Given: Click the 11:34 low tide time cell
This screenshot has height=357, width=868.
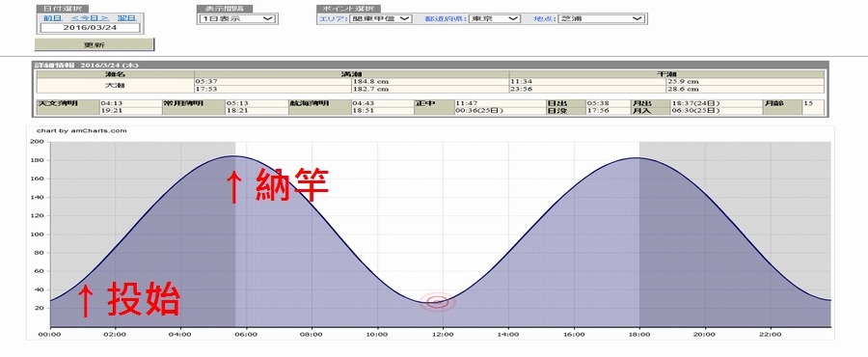Looking at the screenshot, I should coord(588,81).
